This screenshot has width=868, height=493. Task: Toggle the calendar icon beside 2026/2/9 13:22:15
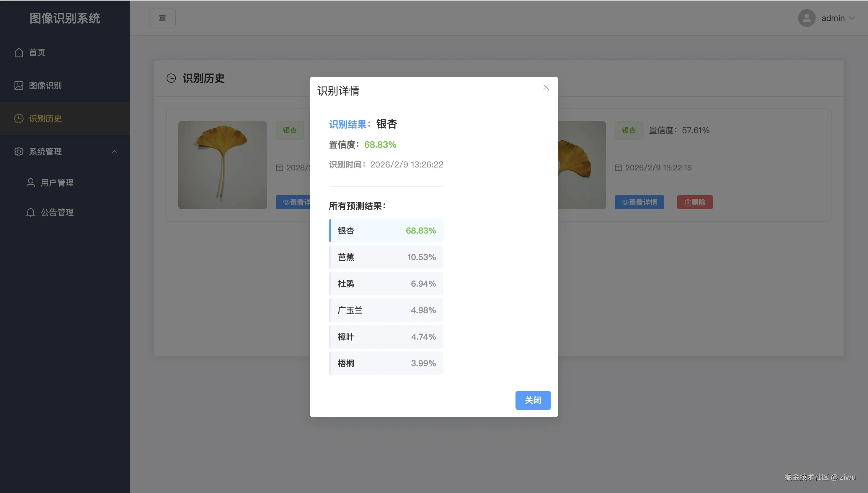(x=619, y=167)
